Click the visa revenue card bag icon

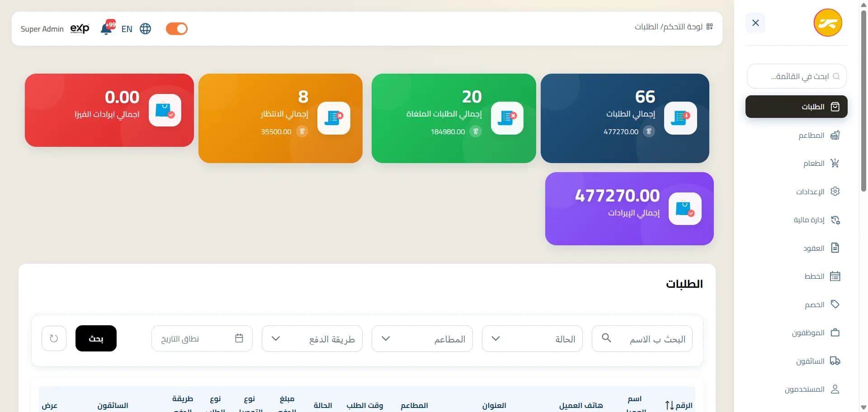tap(165, 110)
